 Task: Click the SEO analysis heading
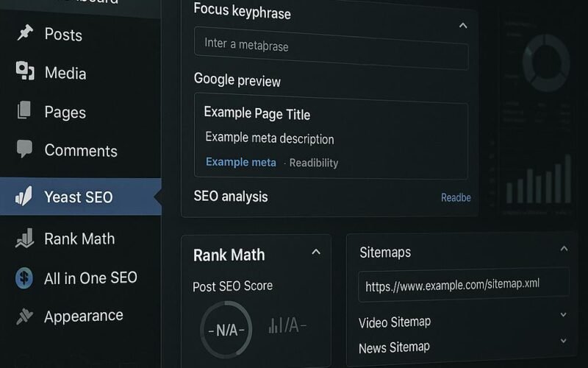tap(231, 197)
